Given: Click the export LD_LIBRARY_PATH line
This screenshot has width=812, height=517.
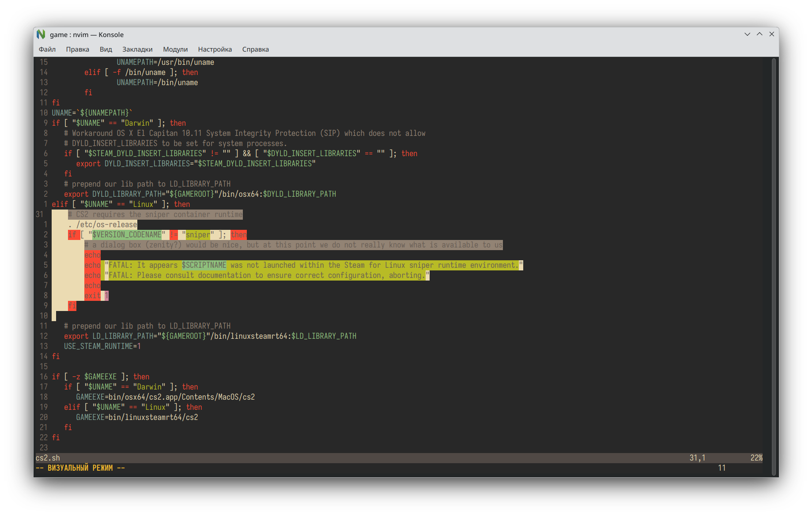Looking at the screenshot, I should click(x=210, y=336).
